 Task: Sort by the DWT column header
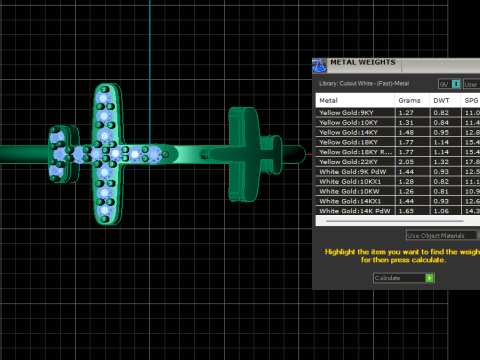pos(445,100)
